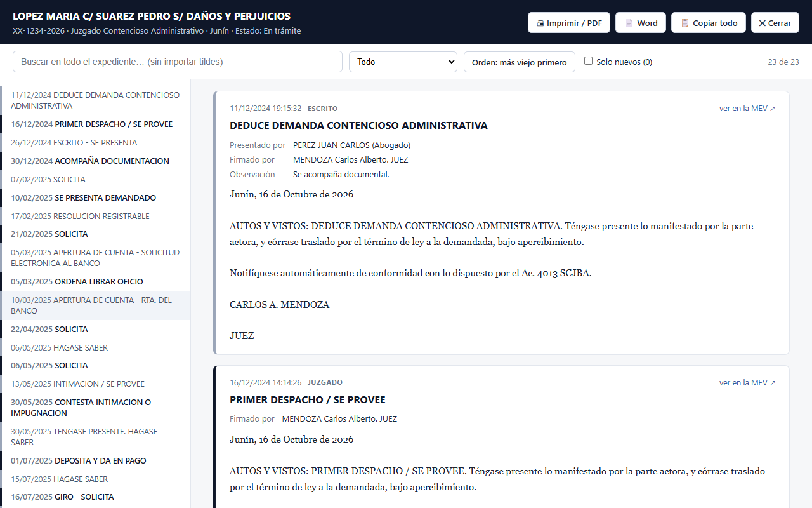Focus the 'Buscar en todo el expediente' field

pos(178,62)
